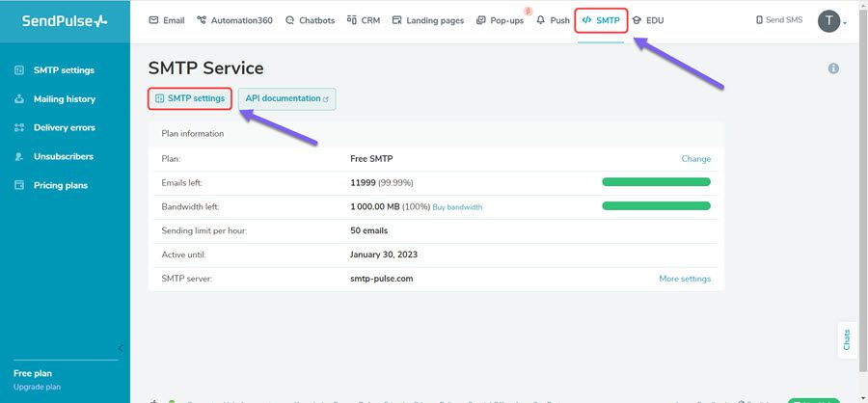This screenshot has width=868, height=403.
Task: Go to the Push tab
Action: pos(553,20)
